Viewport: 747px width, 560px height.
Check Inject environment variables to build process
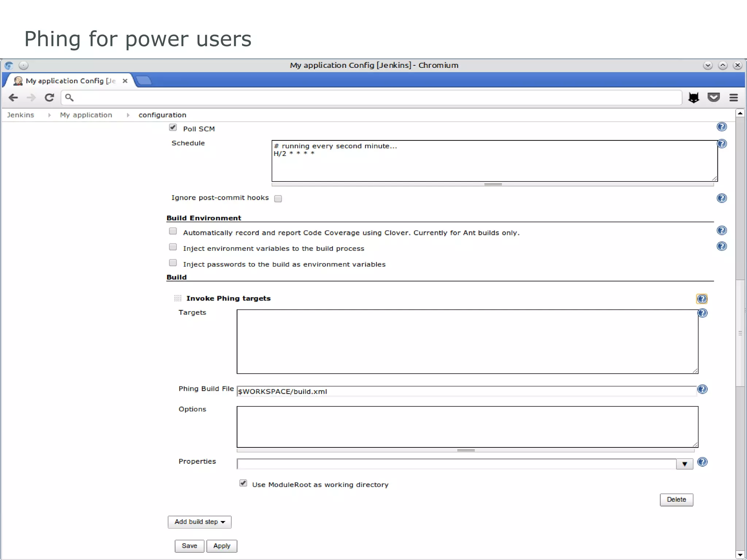[173, 247]
